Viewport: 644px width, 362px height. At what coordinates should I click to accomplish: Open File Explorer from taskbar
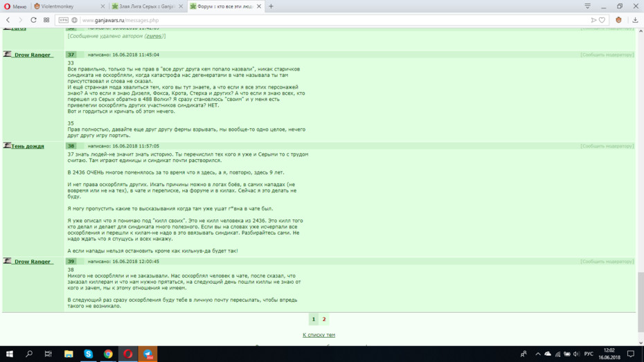(x=69, y=354)
